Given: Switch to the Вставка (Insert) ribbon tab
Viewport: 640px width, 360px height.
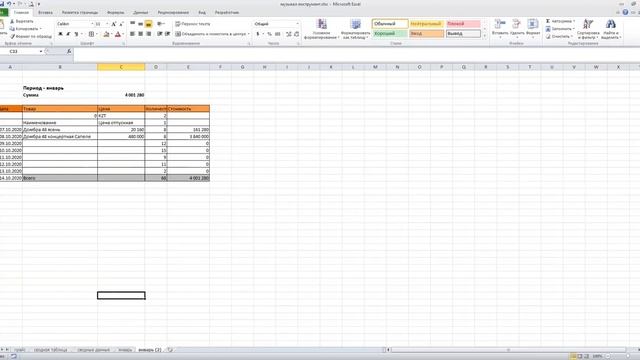Looking at the screenshot, I should click(x=45, y=13).
